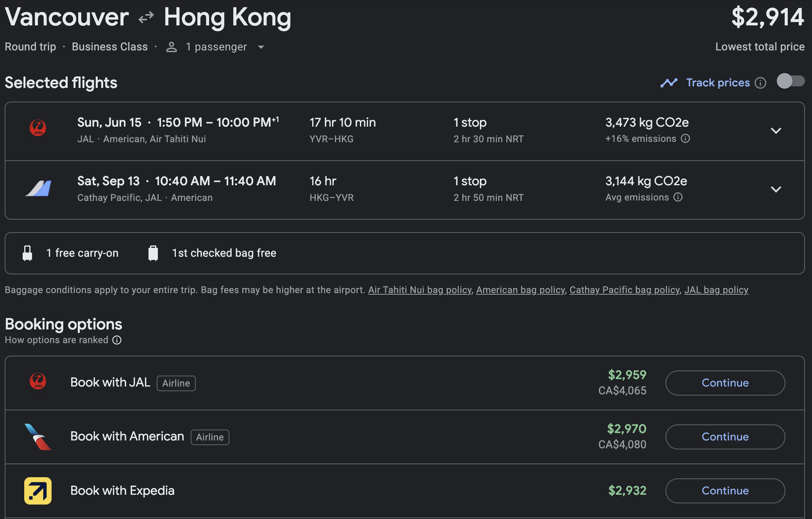The height and width of the screenshot is (519, 812).
Task: Click the $2,914 lowest total price
Action: [x=767, y=17]
